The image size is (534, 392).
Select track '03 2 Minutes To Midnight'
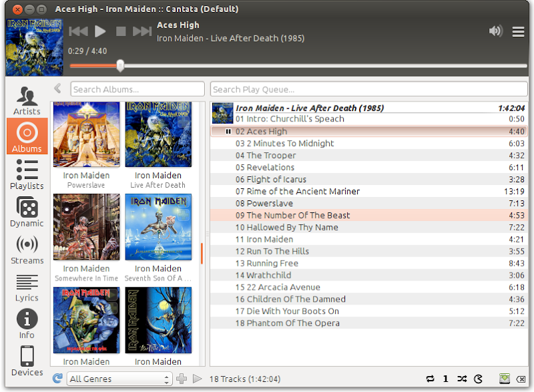click(x=369, y=144)
